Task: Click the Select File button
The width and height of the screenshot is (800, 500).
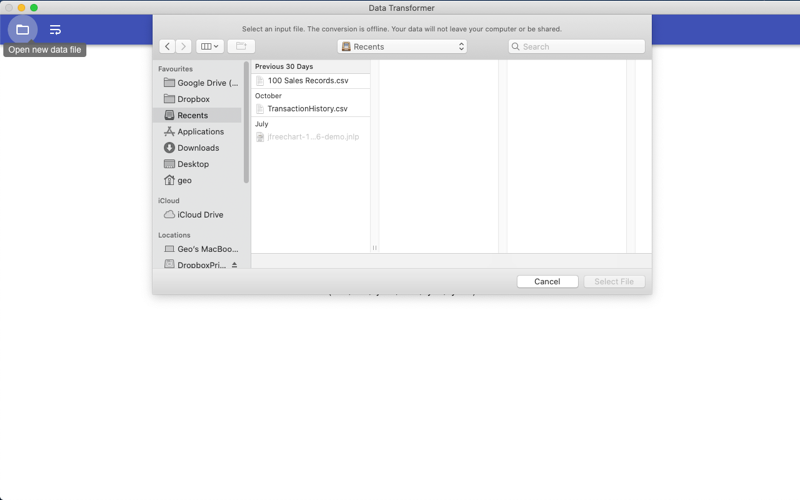Action: coord(614,282)
